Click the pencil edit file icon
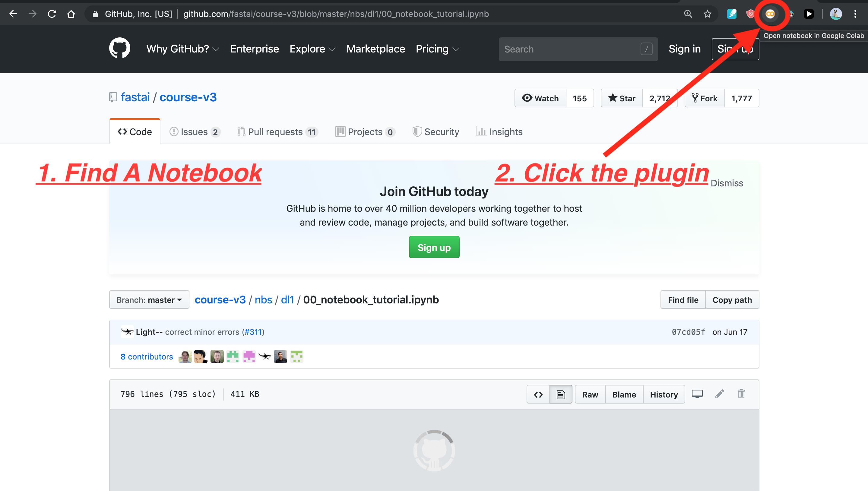This screenshot has width=868, height=491. (x=719, y=394)
